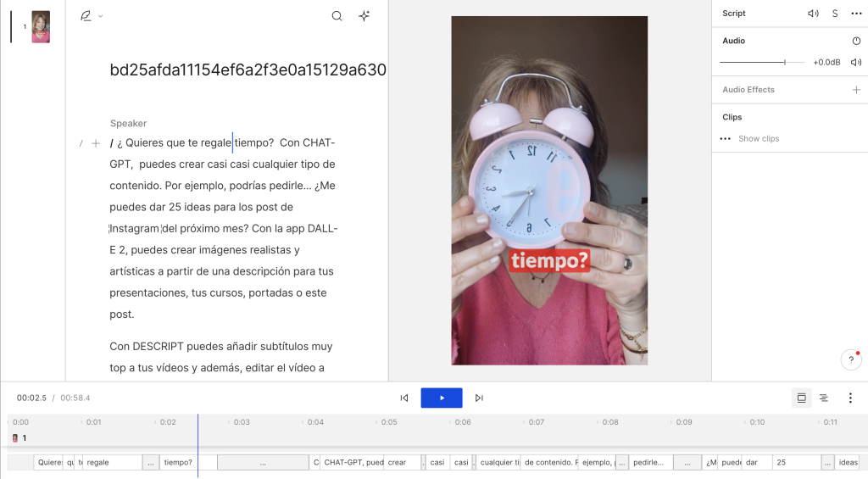The width and height of the screenshot is (868, 479).
Task: Click the plus icon beside the script paragraph
Action: pyautogui.click(x=96, y=143)
